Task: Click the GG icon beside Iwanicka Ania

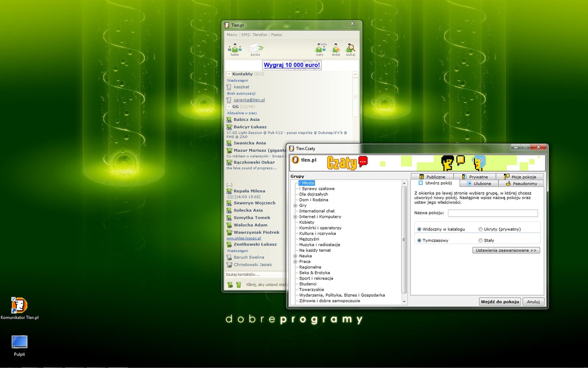Action: tap(229, 143)
